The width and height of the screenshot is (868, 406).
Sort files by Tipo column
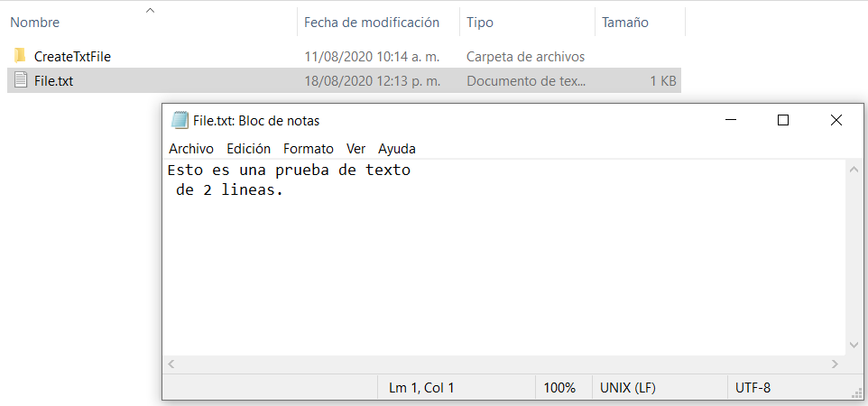click(480, 23)
